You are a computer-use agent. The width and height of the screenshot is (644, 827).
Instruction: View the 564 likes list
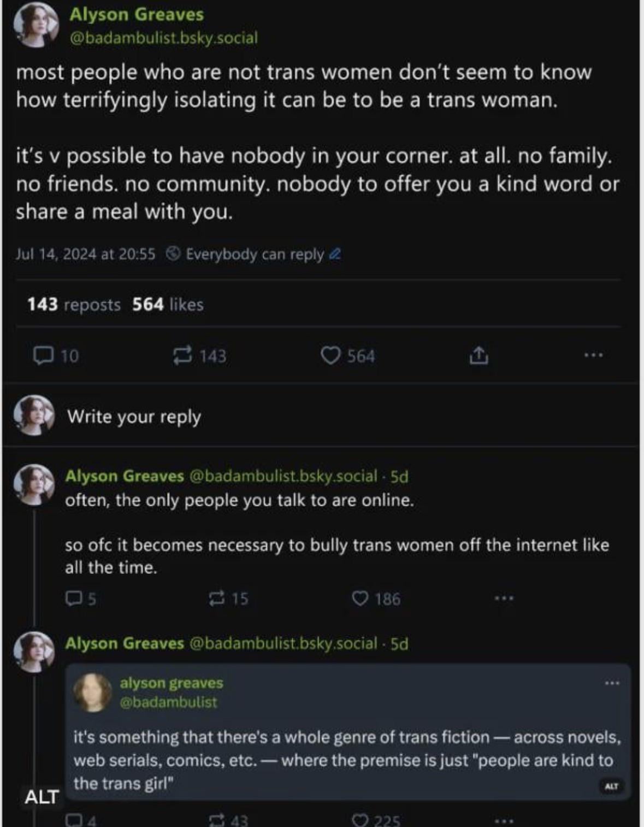tap(168, 304)
